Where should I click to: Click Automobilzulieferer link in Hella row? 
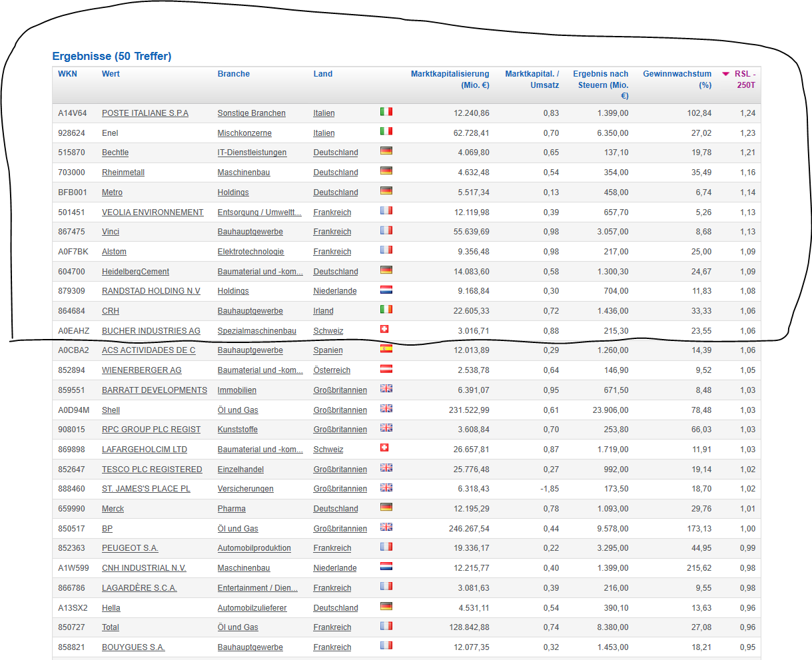[252, 608]
